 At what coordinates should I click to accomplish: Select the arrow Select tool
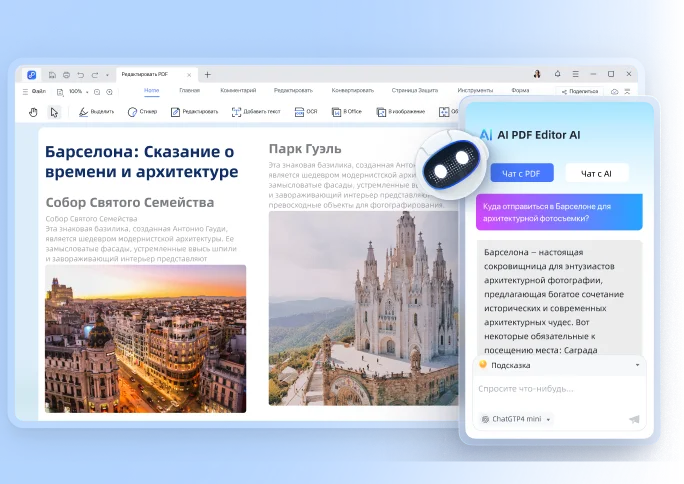(x=54, y=112)
